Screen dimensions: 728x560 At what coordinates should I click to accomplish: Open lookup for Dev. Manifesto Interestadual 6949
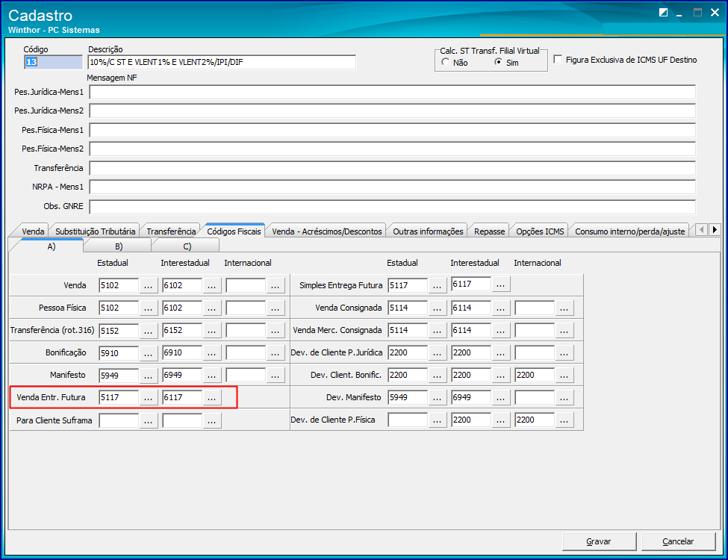pyautogui.click(x=500, y=397)
